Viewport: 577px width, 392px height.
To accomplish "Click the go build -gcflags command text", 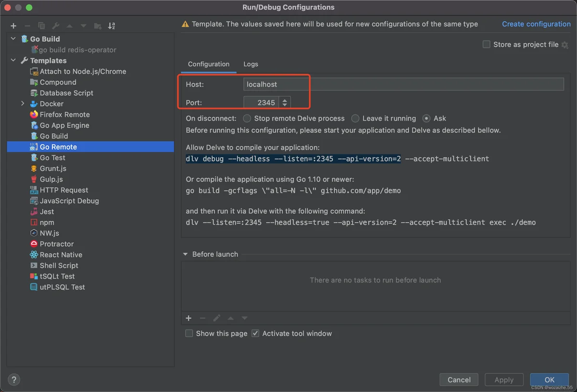I will pos(293,190).
